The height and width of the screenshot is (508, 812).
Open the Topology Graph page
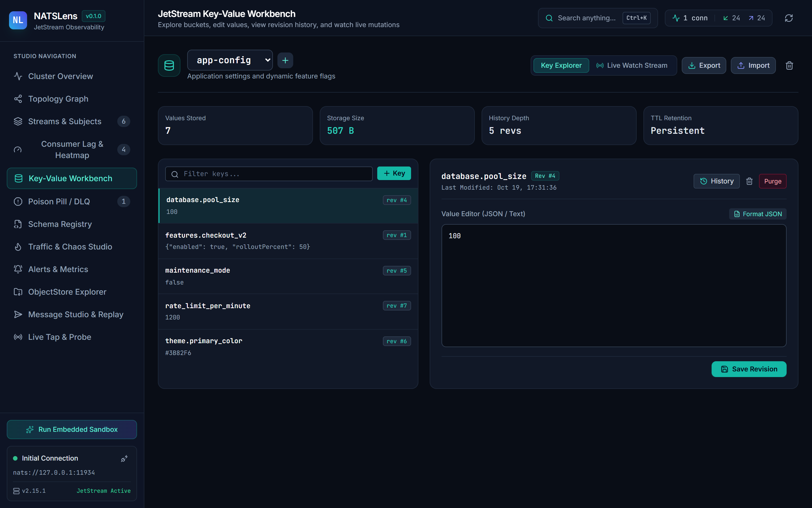click(72, 99)
